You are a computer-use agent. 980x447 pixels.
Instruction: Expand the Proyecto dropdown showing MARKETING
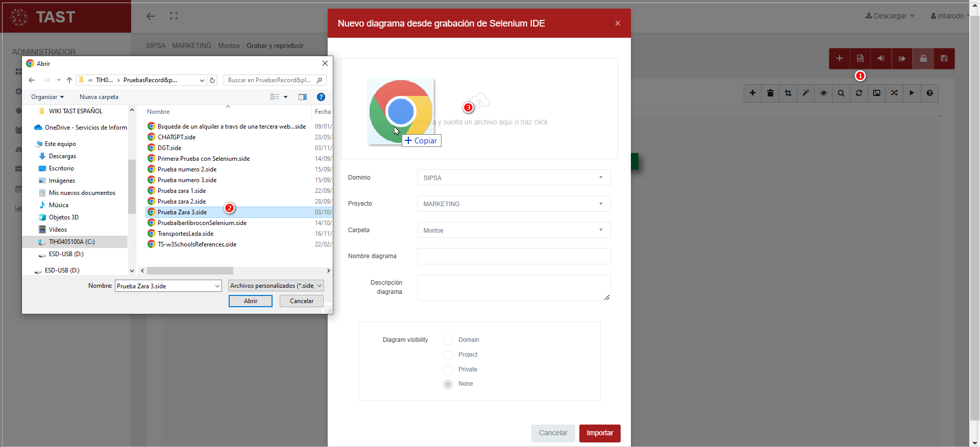(x=513, y=204)
